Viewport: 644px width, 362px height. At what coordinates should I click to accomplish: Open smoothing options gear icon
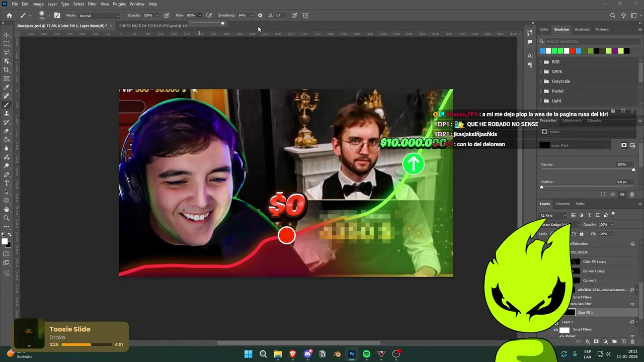tap(260, 16)
